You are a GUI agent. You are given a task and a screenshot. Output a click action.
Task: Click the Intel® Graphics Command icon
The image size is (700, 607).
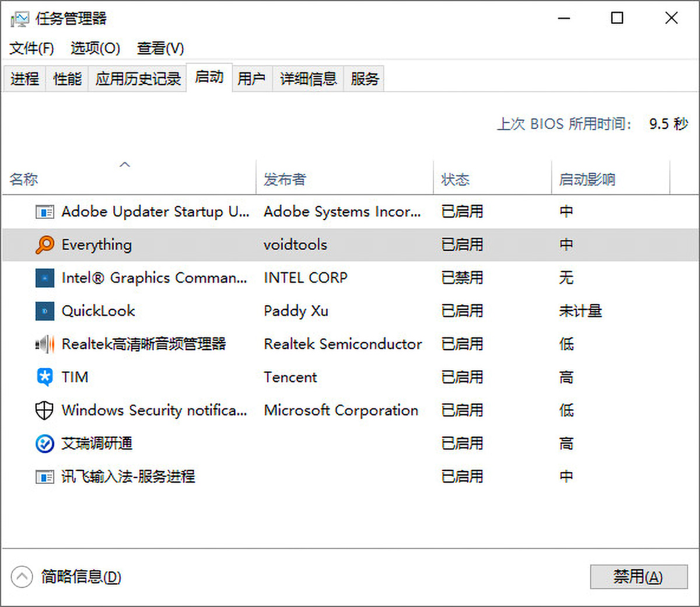pos(44,278)
